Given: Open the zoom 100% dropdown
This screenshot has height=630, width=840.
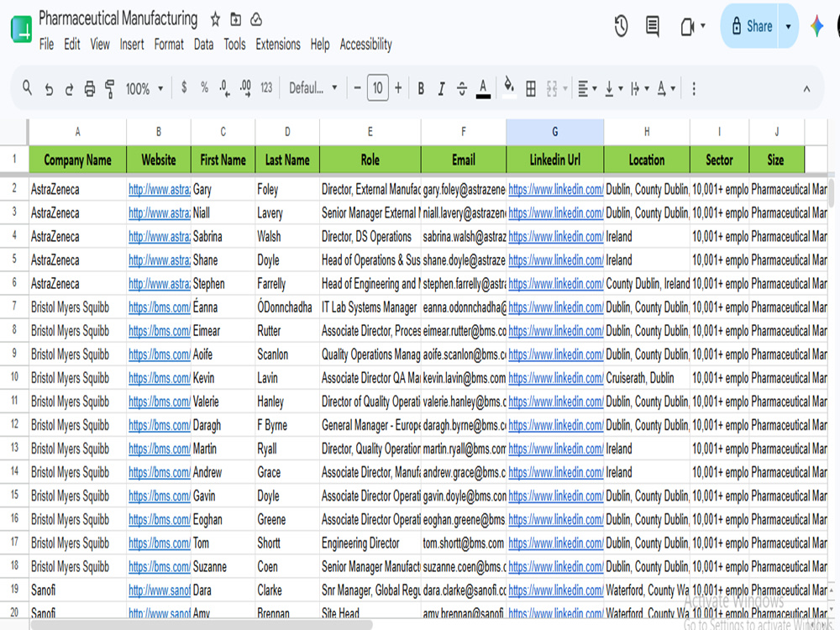Looking at the screenshot, I should pyautogui.click(x=144, y=89).
